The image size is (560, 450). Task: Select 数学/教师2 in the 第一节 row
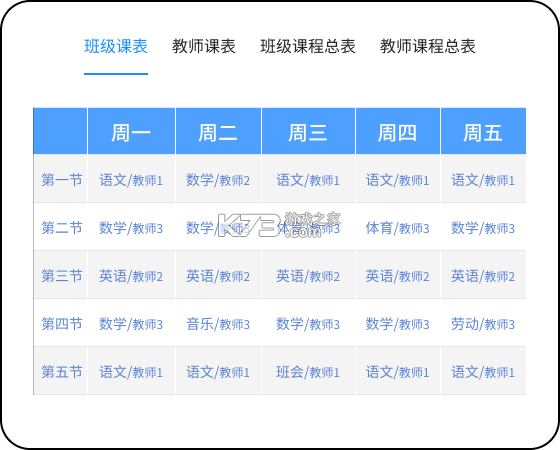click(x=218, y=180)
